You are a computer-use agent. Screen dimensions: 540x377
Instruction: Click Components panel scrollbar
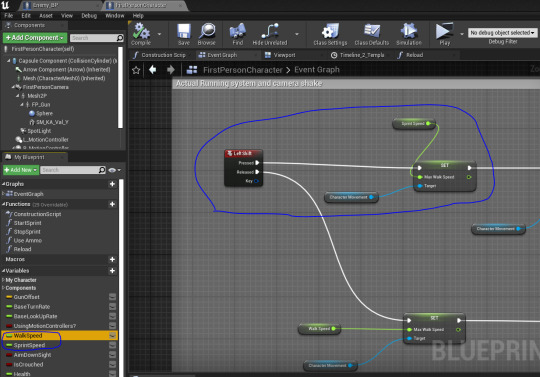(x=120, y=87)
